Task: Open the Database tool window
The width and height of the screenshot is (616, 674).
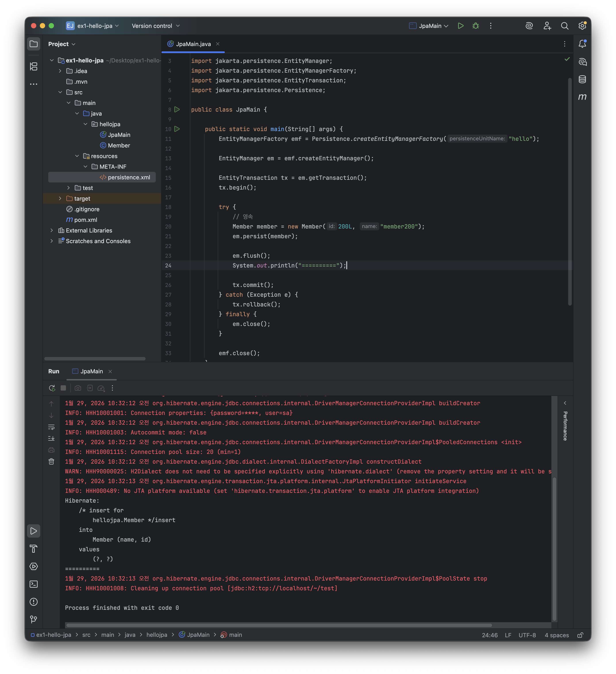Action: pyautogui.click(x=582, y=79)
